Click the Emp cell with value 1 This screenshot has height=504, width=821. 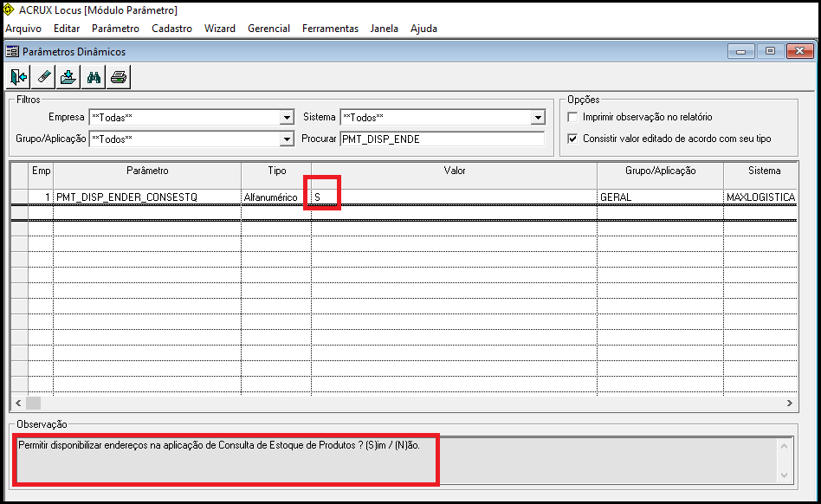click(41, 197)
